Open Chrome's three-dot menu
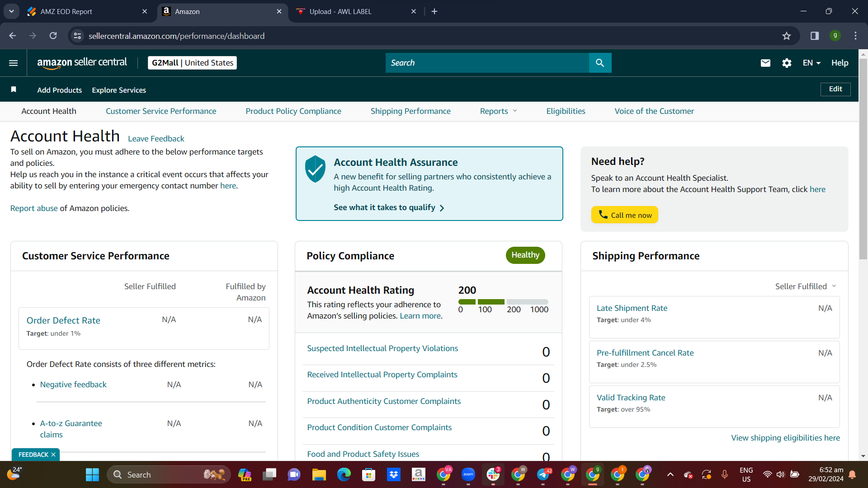Image resolution: width=868 pixels, height=488 pixels. [855, 36]
